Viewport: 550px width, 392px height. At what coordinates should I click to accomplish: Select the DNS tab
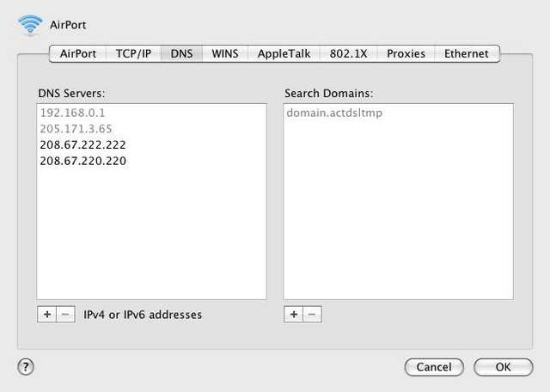point(181,53)
